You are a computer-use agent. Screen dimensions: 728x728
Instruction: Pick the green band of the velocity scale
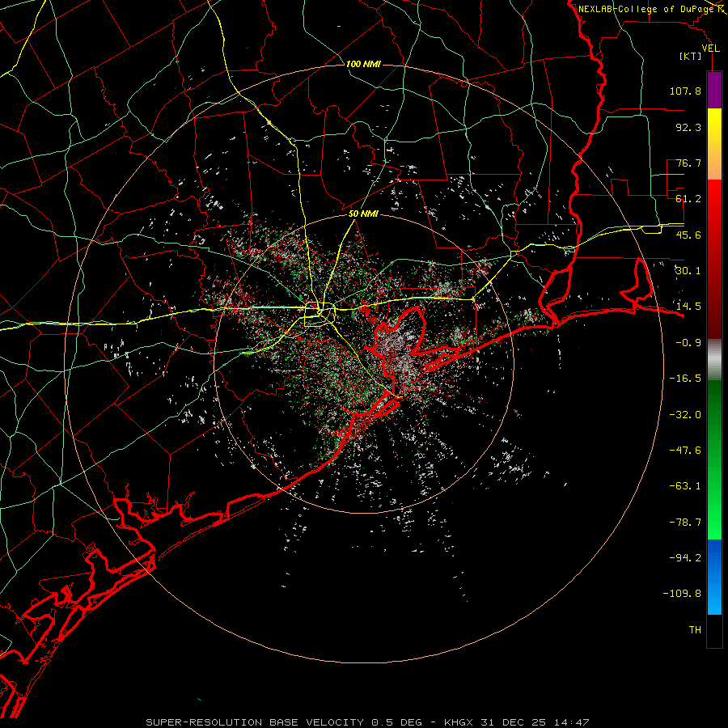point(714,460)
